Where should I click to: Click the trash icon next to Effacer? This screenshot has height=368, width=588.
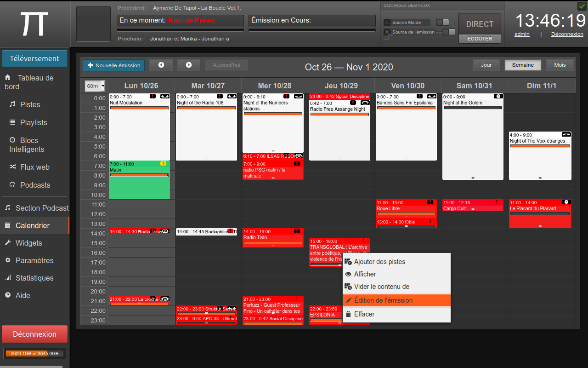click(x=348, y=314)
